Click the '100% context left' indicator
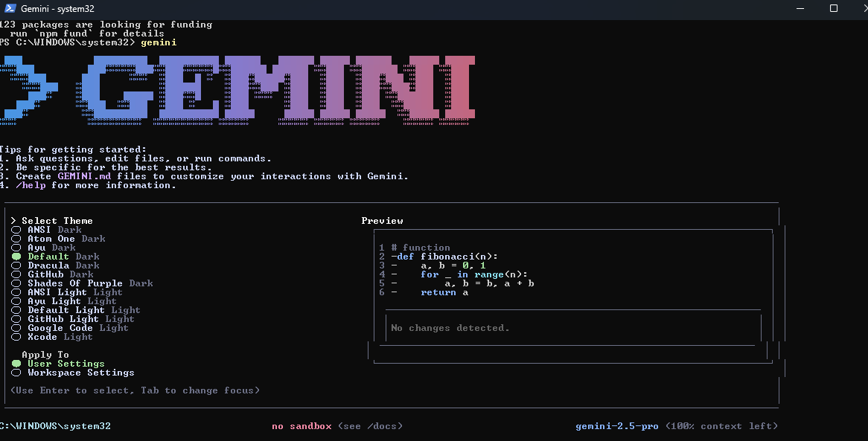The height and width of the screenshot is (441, 868). click(x=722, y=425)
